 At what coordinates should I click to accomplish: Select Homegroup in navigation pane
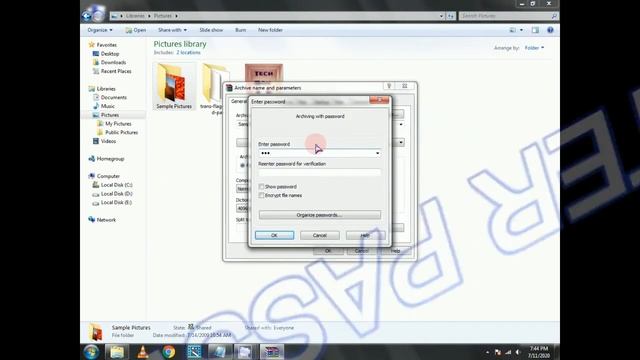click(110, 159)
